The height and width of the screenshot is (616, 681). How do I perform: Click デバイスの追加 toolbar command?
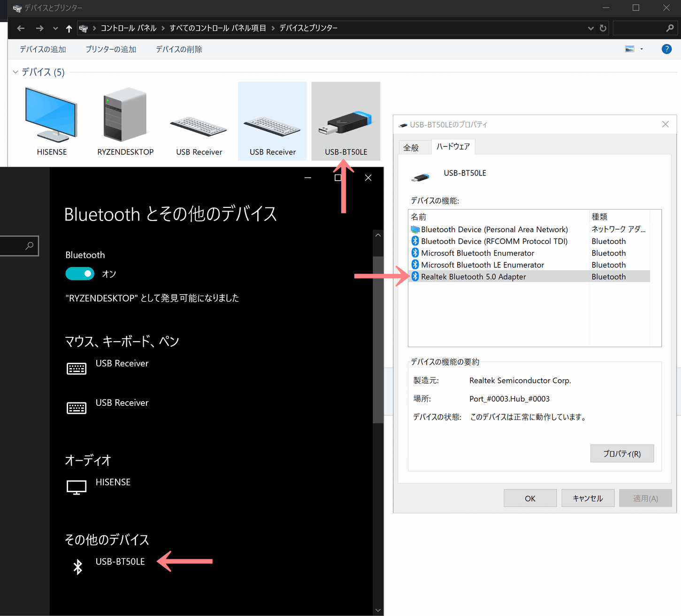[43, 49]
